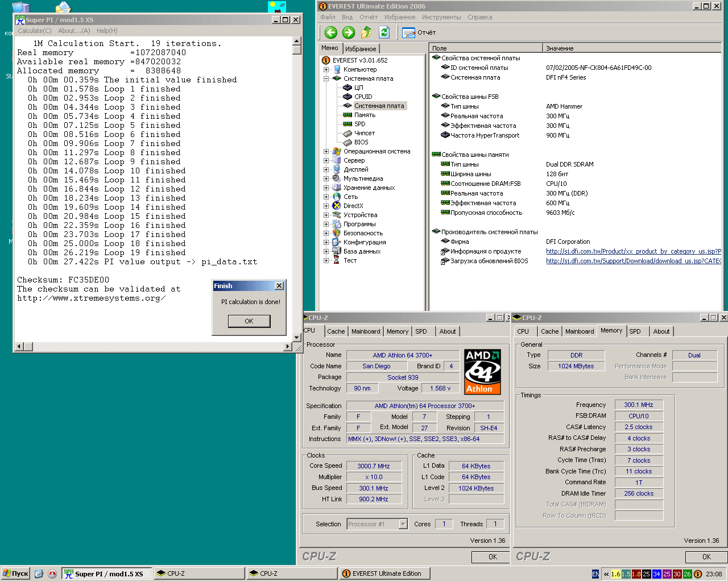
Task: Select the Память memory module icon
Action: [x=348, y=115]
